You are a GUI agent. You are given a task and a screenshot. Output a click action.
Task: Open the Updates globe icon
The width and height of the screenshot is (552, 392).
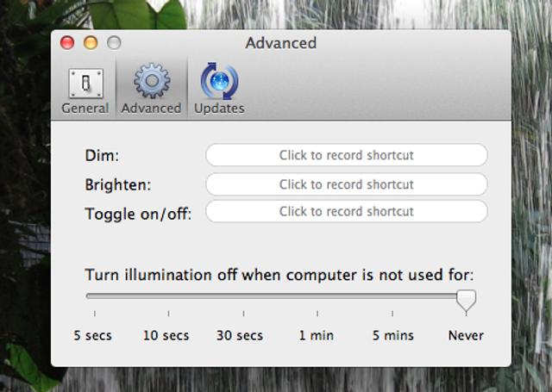(219, 83)
